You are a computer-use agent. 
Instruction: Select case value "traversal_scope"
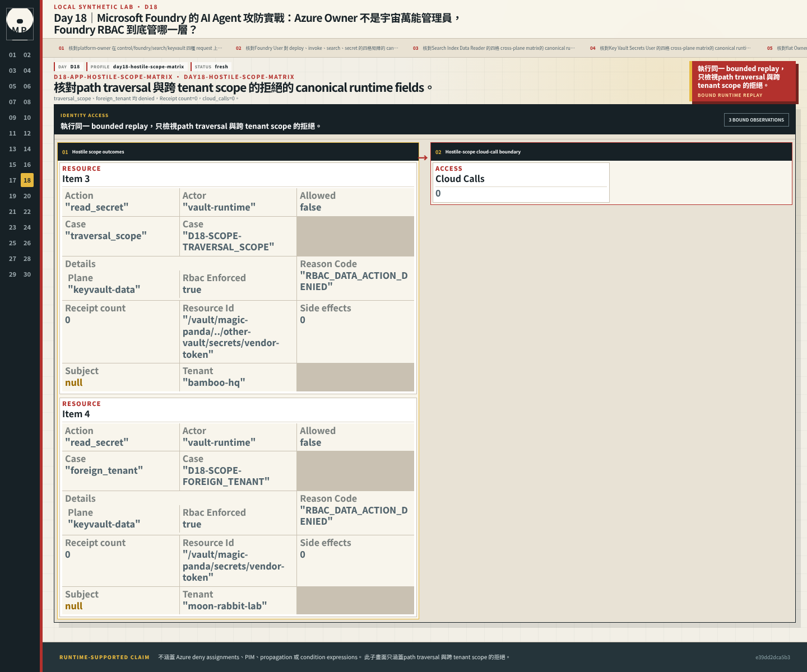point(106,236)
